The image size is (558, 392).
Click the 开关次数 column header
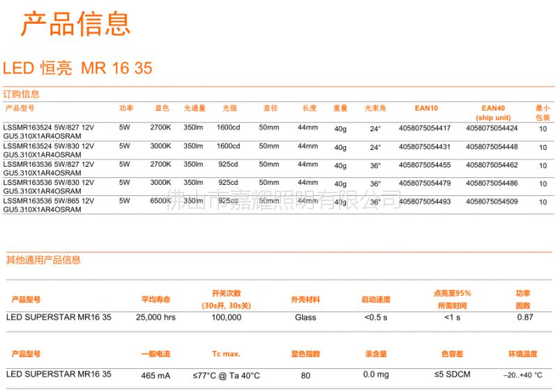click(x=226, y=299)
